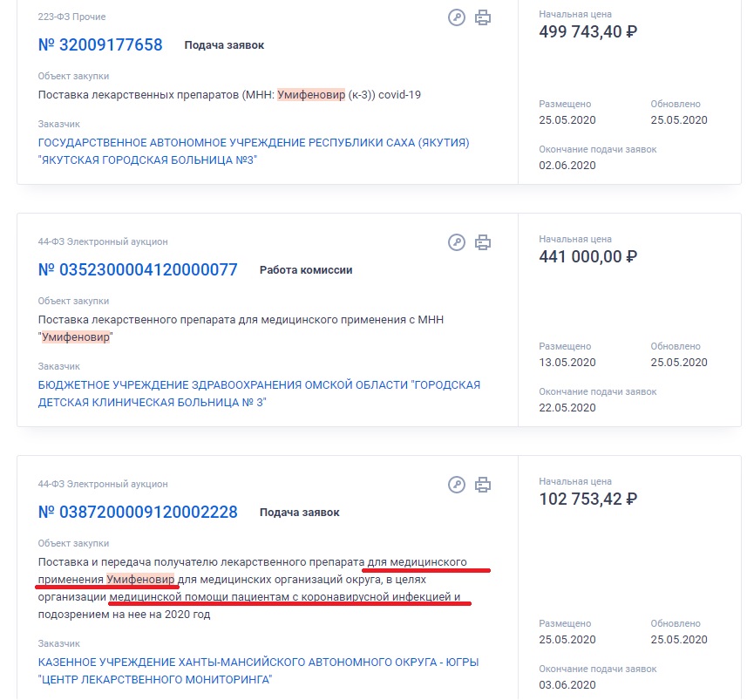
Task: Open auction № 0387200009120002228
Action: [138, 513]
